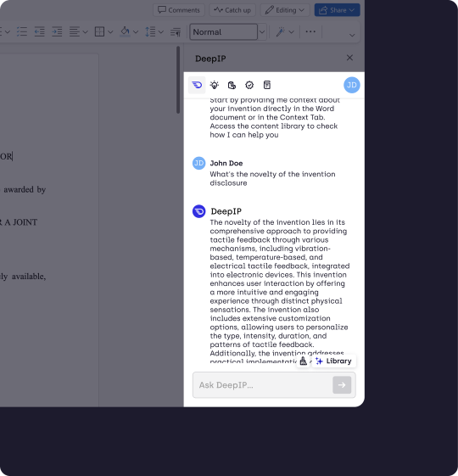
Task: Open the line spacing dropdown arrow
Action: pos(161,32)
